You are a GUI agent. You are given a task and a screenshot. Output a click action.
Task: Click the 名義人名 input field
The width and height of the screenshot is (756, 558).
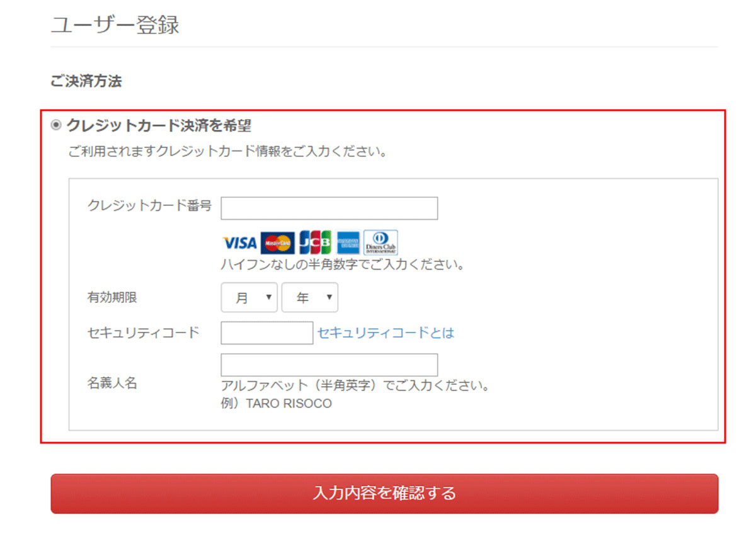click(x=329, y=365)
